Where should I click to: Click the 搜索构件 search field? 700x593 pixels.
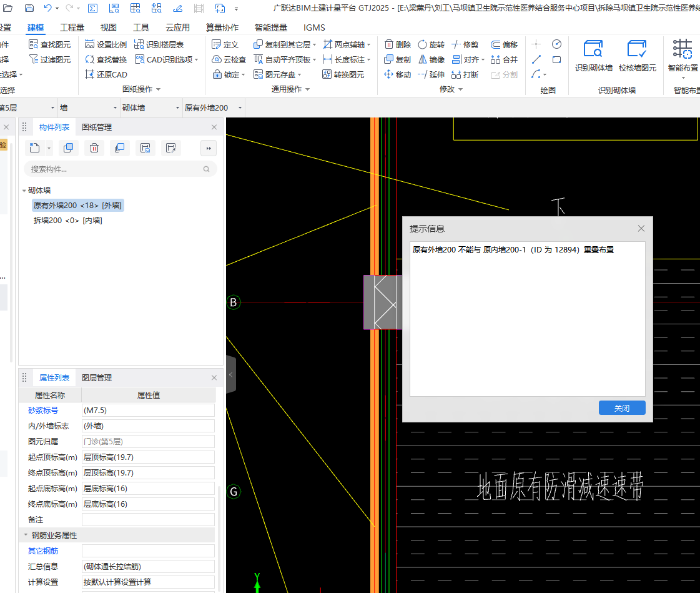pos(120,169)
